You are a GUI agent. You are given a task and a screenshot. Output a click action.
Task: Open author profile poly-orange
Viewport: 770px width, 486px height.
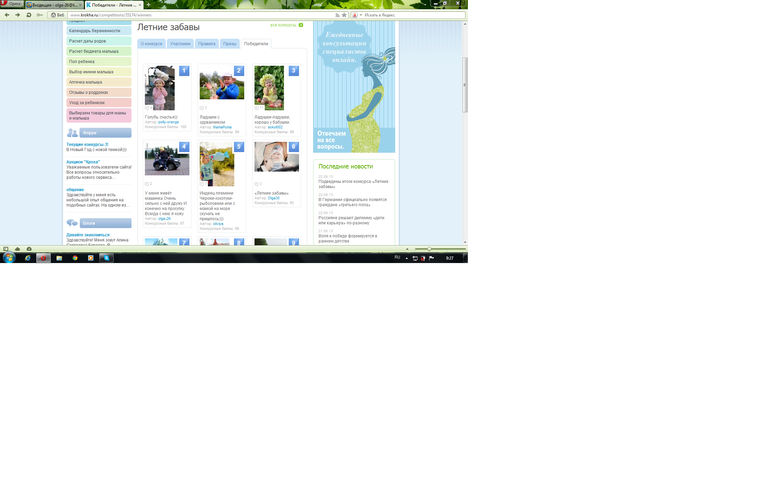[168, 122]
